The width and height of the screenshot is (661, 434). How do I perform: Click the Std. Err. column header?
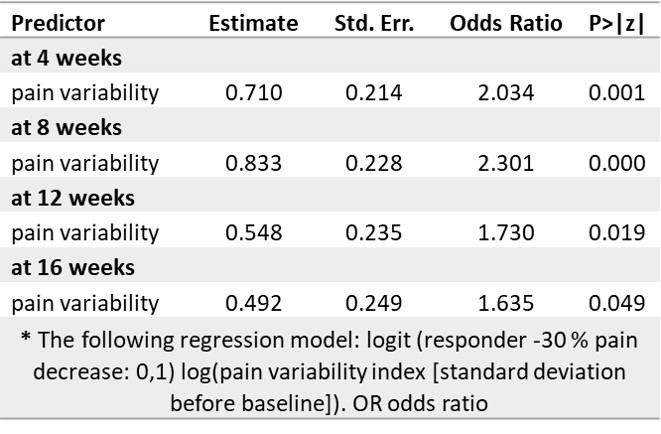pyautogui.click(x=375, y=23)
